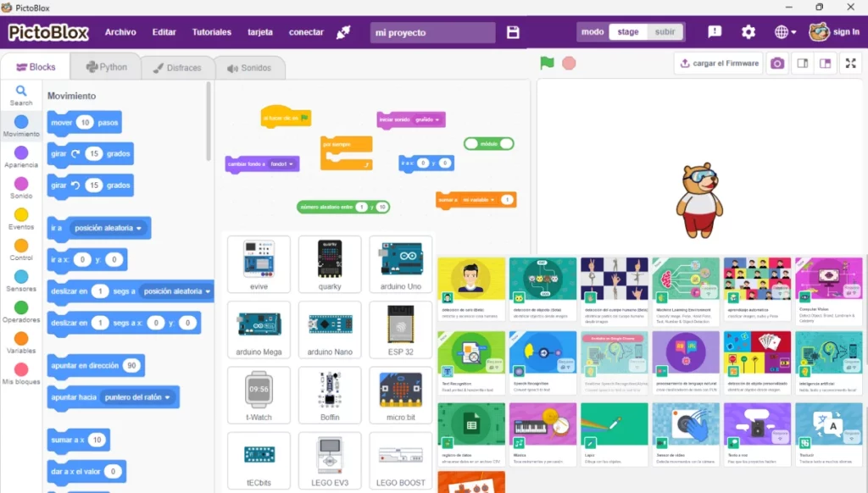Screen dimensions: 868x493
Task: Expand posición aleatoria dropdown in 'deslizar en' block
Action: [x=177, y=291]
